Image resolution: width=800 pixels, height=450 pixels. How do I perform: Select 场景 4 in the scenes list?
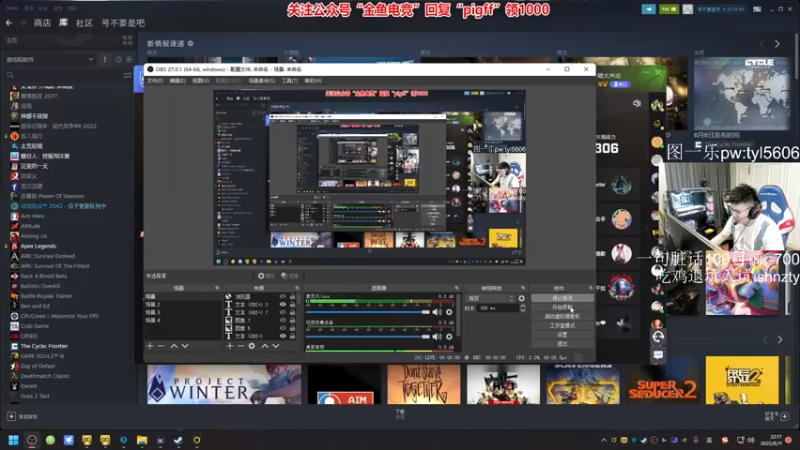click(153, 320)
